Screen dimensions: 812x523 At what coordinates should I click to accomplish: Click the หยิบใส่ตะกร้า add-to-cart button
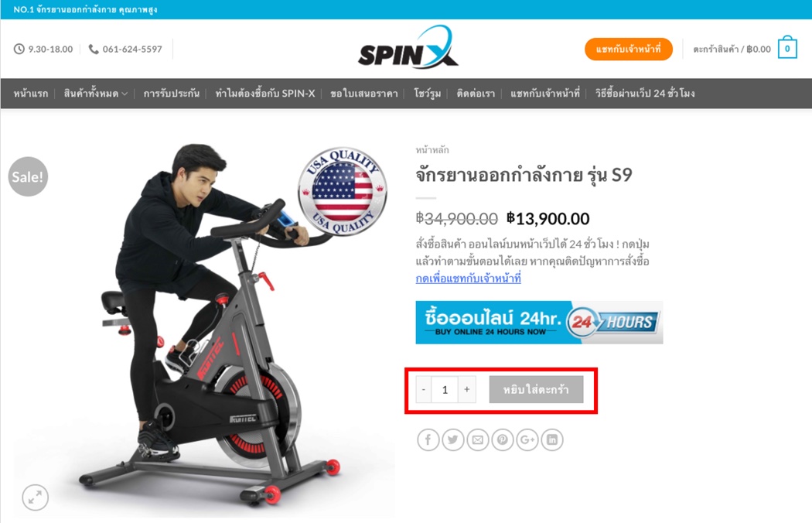[x=536, y=389]
